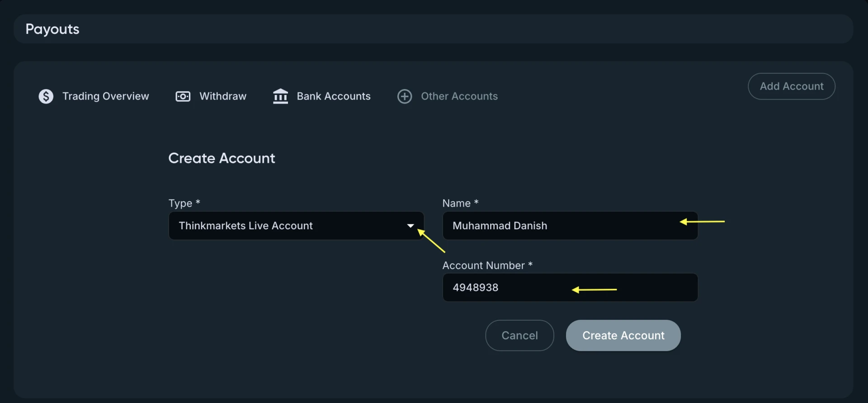Click the Account Number field label

483,266
